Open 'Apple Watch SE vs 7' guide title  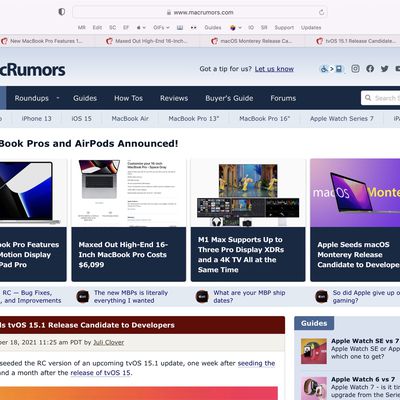click(x=365, y=341)
